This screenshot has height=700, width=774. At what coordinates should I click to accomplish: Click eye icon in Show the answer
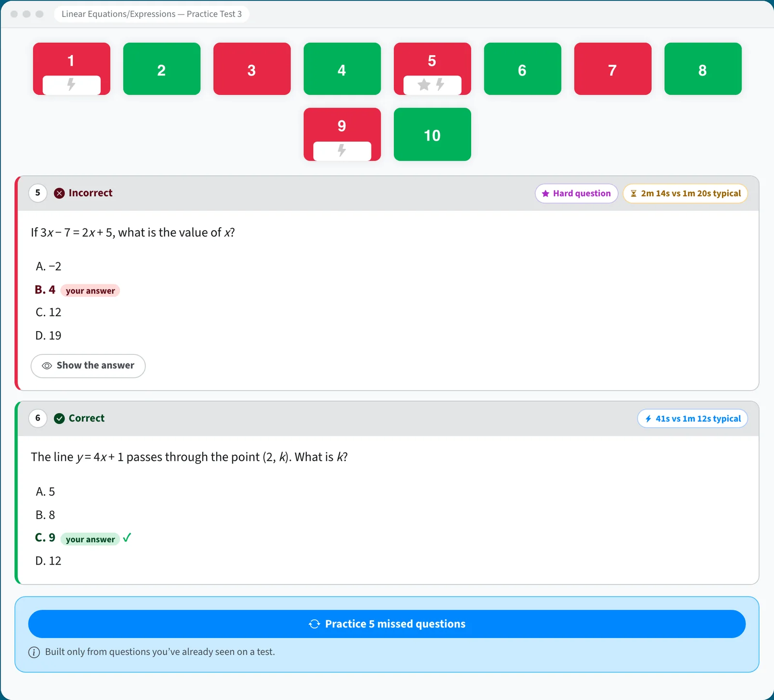pos(47,366)
